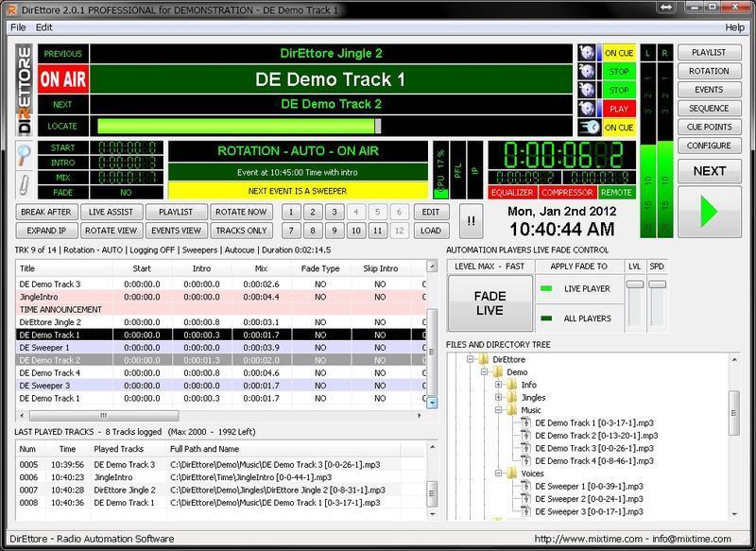
Task: Click the LVL fade slider
Action: pos(634,284)
